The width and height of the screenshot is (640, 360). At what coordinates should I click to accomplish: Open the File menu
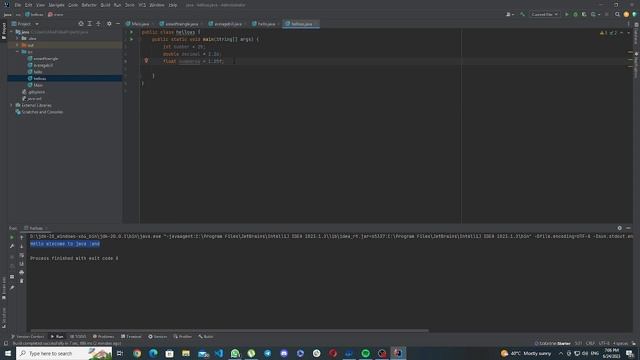coord(18,5)
